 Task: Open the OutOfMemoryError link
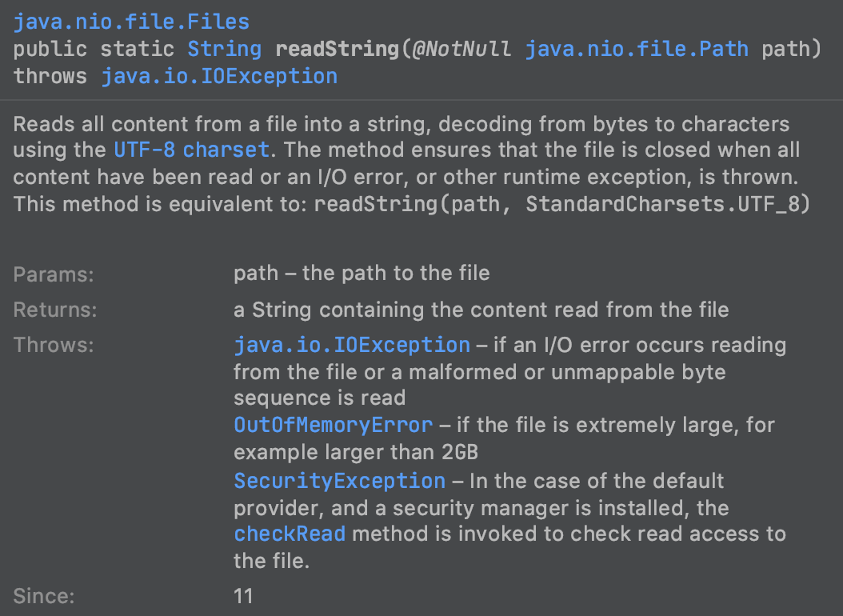point(334,425)
